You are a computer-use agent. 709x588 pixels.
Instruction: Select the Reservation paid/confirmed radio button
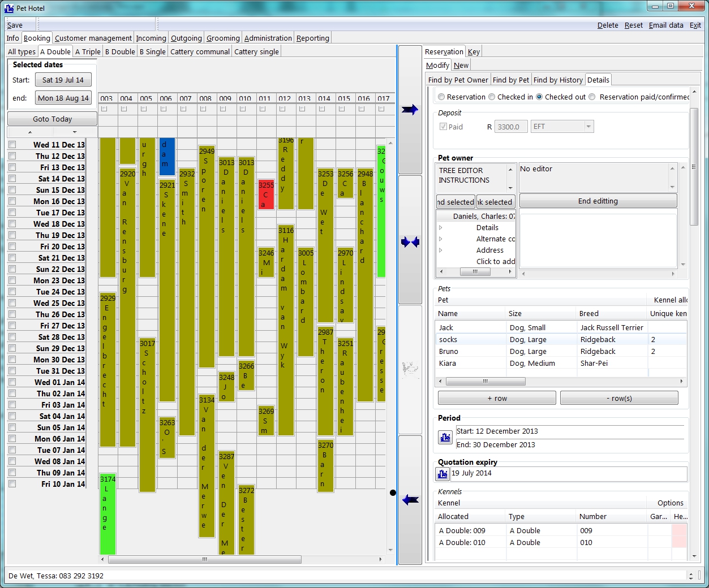pos(592,97)
